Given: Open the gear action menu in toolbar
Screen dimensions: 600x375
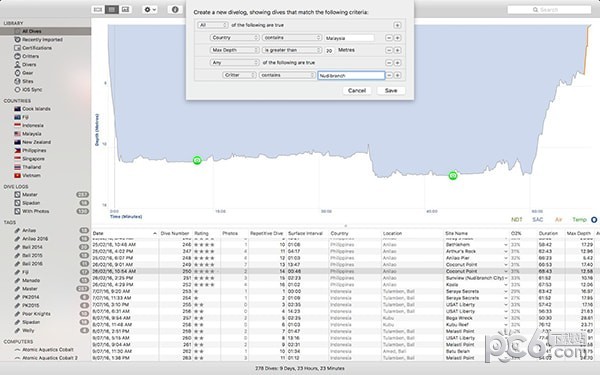Looking at the screenshot, I should click(x=150, y=10).
